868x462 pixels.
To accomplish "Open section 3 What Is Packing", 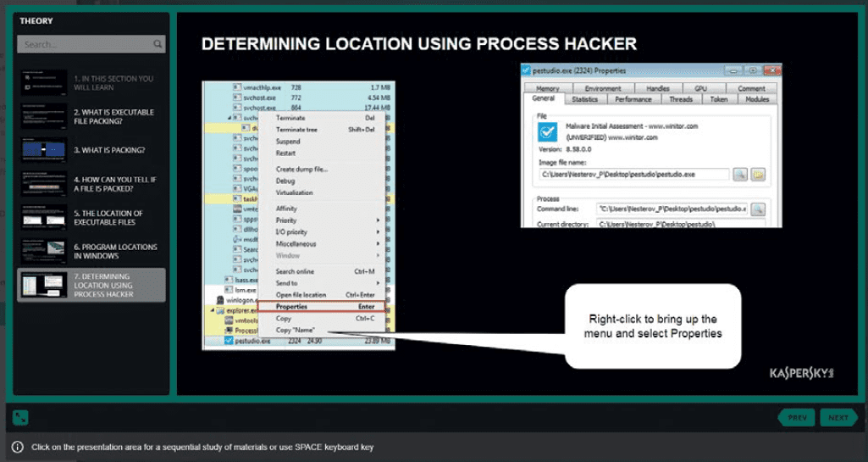I will tap(91, 150).
